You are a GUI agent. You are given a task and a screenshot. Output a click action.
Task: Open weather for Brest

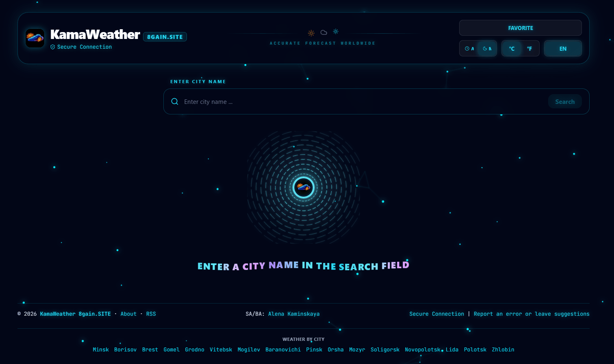point(150,350)
